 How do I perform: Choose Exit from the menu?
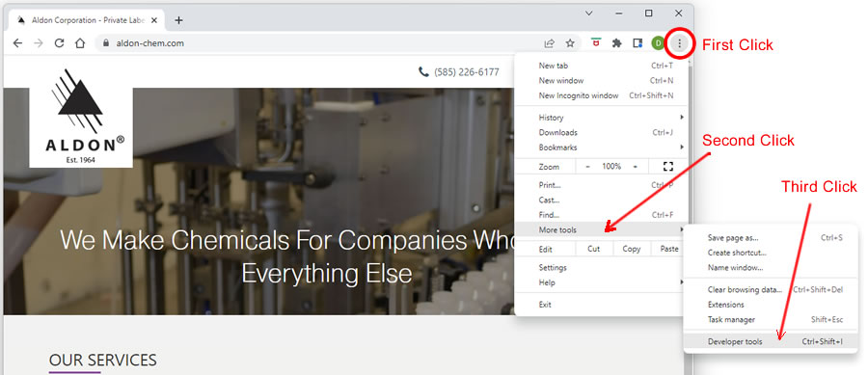(x=601, y=305)
